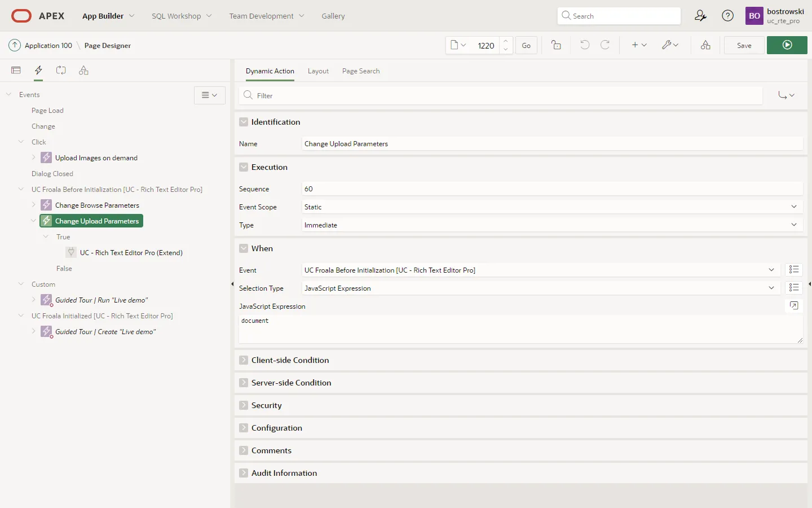Collapse the Identification section toggle

click(x=244, y=122)
